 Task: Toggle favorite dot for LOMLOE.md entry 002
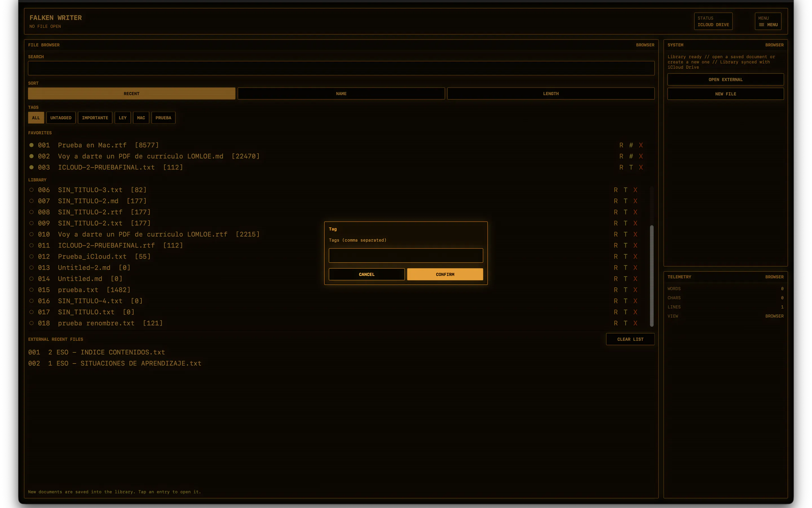(31, 156)
